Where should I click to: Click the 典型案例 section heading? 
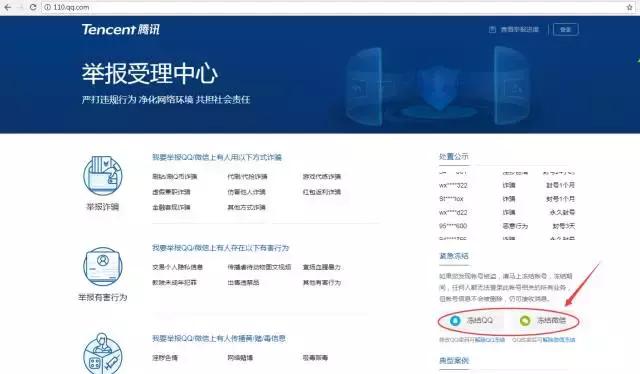point(453,361)
